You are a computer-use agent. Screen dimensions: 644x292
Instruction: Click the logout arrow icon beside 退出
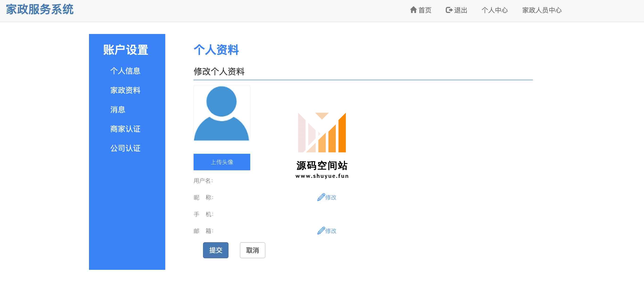449,10
